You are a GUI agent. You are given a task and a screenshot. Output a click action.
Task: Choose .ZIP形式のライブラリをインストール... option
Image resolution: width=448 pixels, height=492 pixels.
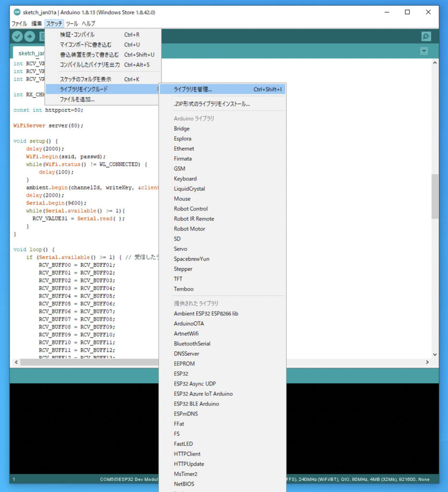point(212,104)
